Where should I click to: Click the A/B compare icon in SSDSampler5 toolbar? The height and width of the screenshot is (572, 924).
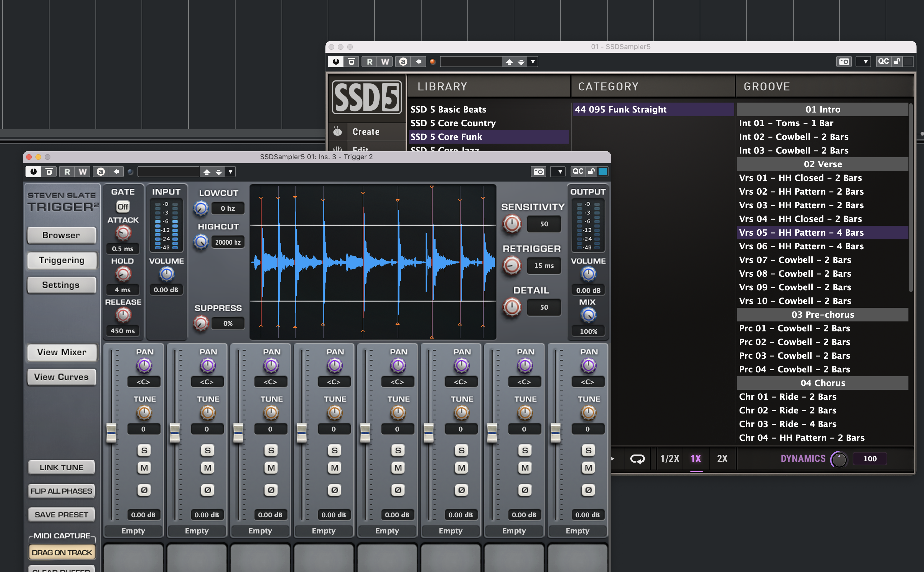coord(403,62)
